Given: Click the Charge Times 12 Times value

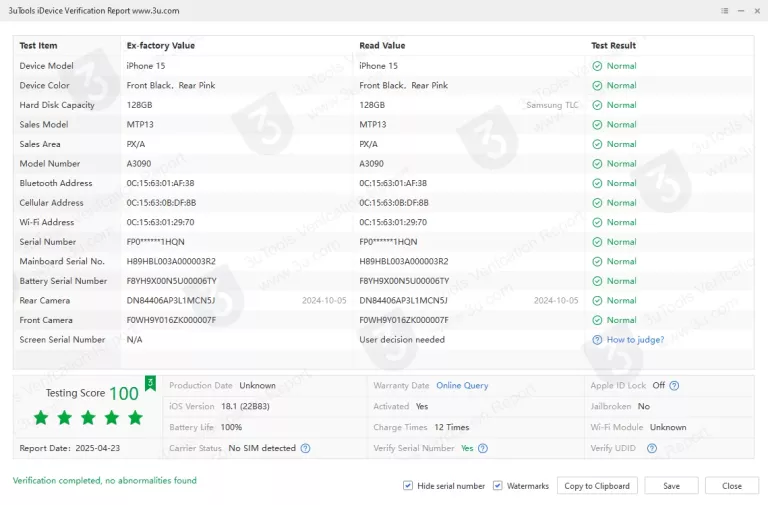Looking at the screenshot, I should pos(452,428).
